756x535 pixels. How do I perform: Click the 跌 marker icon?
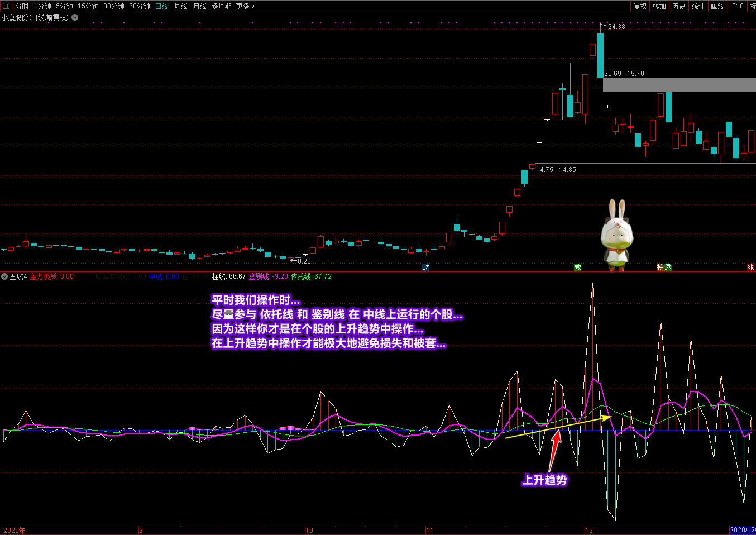[x=668, y=267]
